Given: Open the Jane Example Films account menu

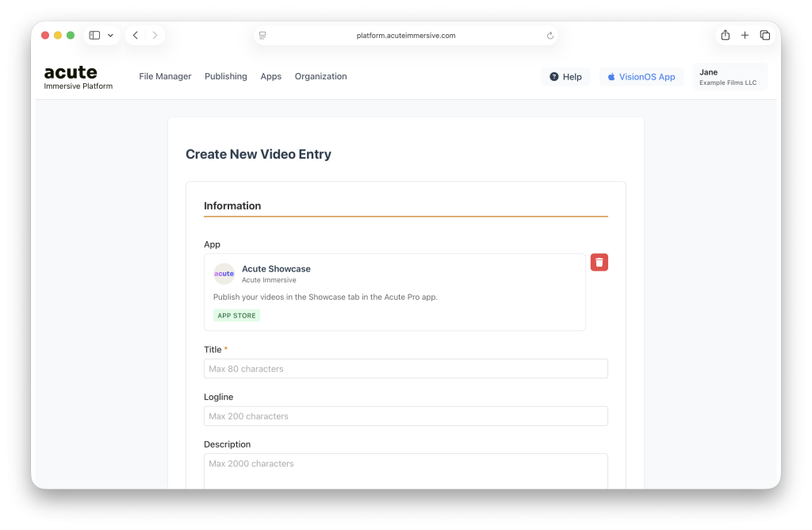Looking at the screenshot, I should 730,77.
